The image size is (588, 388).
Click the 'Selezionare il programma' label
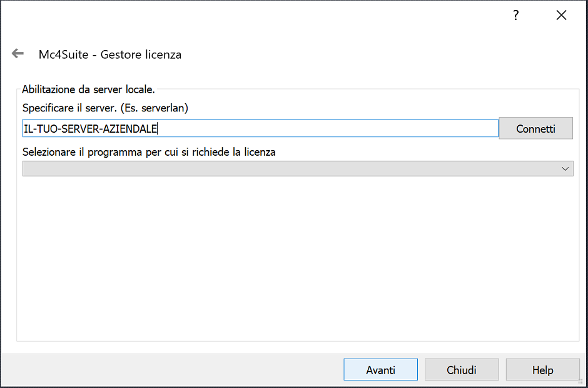click(150, 152)
